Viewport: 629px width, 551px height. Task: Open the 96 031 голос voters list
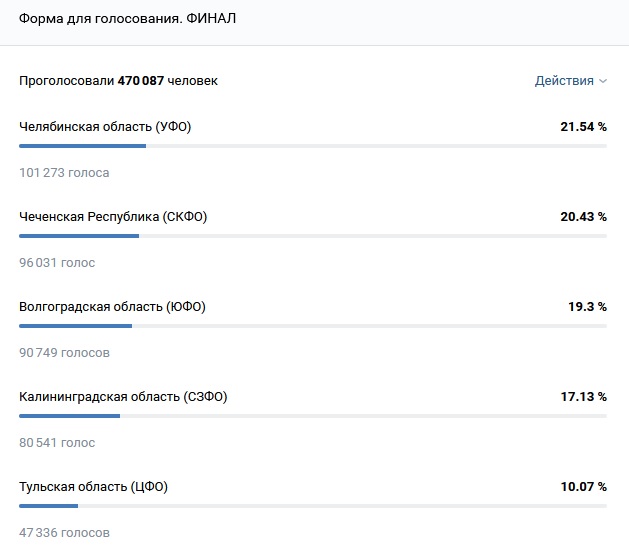(x=57, y=263)
